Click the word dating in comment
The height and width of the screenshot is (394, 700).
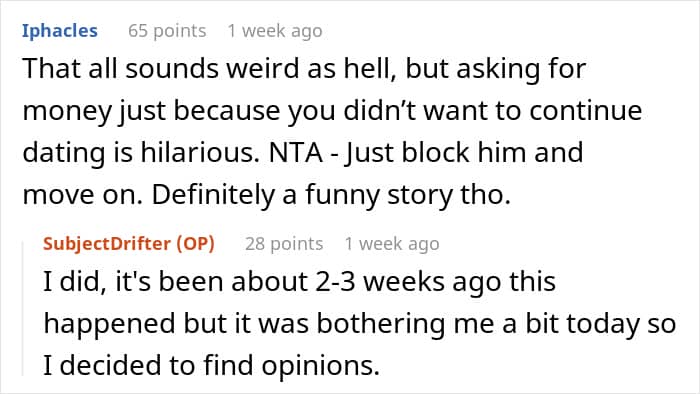pyautogui.click(x=60, y=153)
